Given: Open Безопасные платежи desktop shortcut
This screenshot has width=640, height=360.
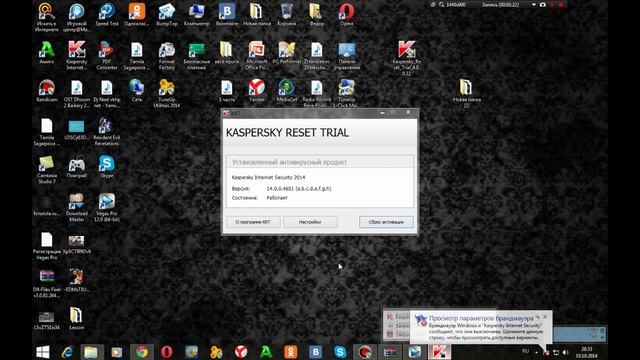Looking at the screenshot, I should (197, 55).
